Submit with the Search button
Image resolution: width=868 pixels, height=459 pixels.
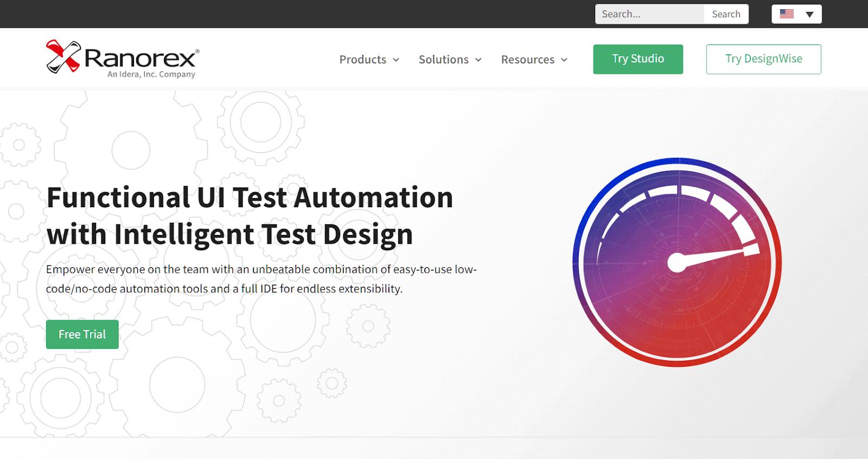tap(726, 14)
